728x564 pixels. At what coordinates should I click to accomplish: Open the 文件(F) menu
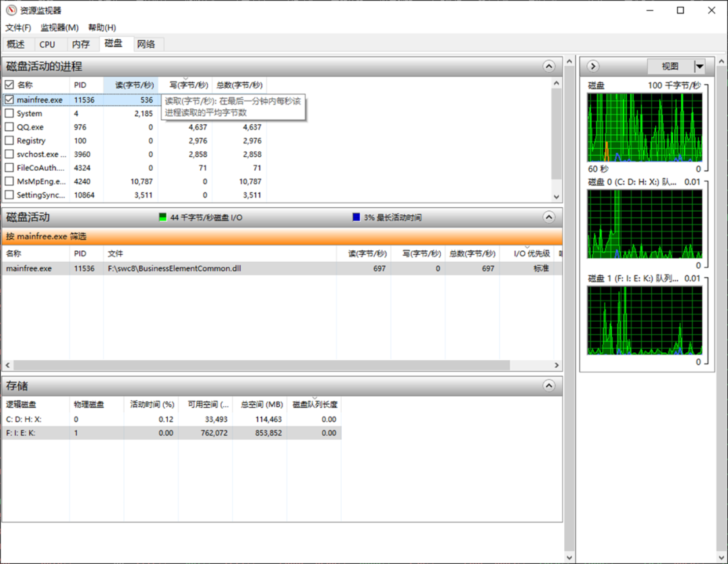pos(18,28)
